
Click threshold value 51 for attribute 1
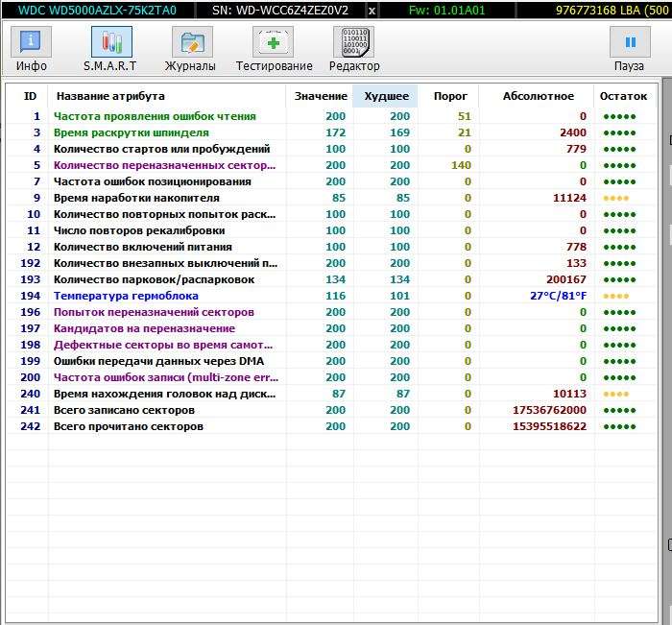click(x=465, y=116)
